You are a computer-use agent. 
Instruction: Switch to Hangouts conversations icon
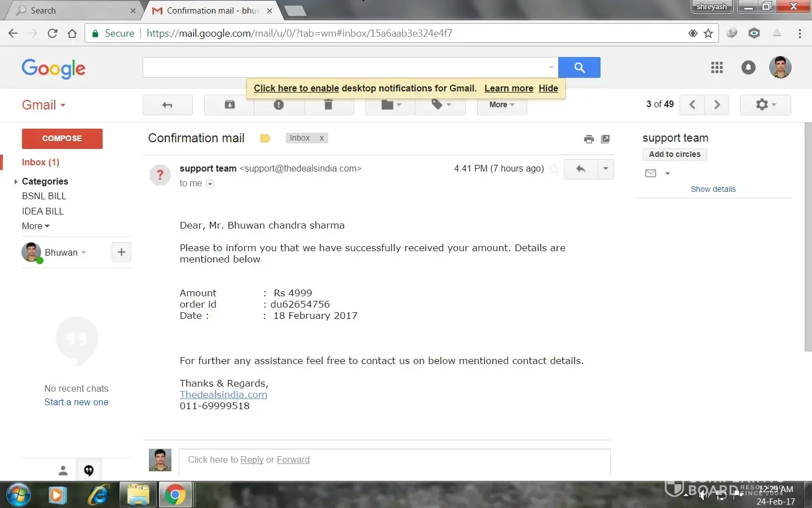pyautogui.click(x=89, y=471)
